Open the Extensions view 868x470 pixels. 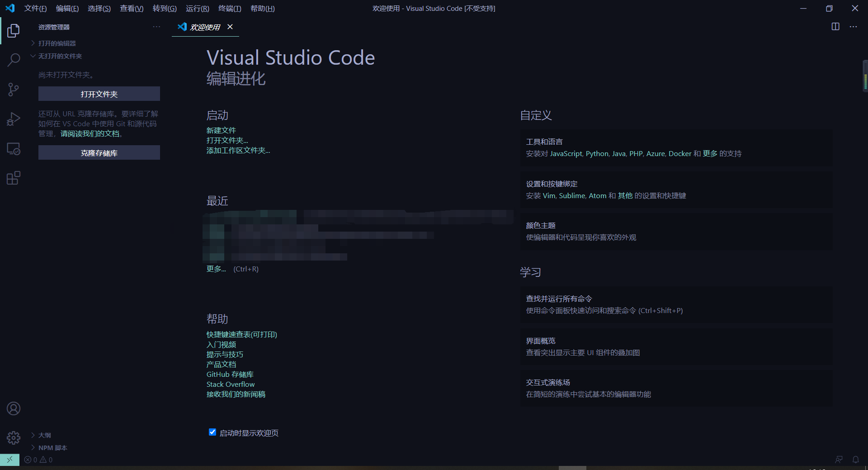[14, 178]
